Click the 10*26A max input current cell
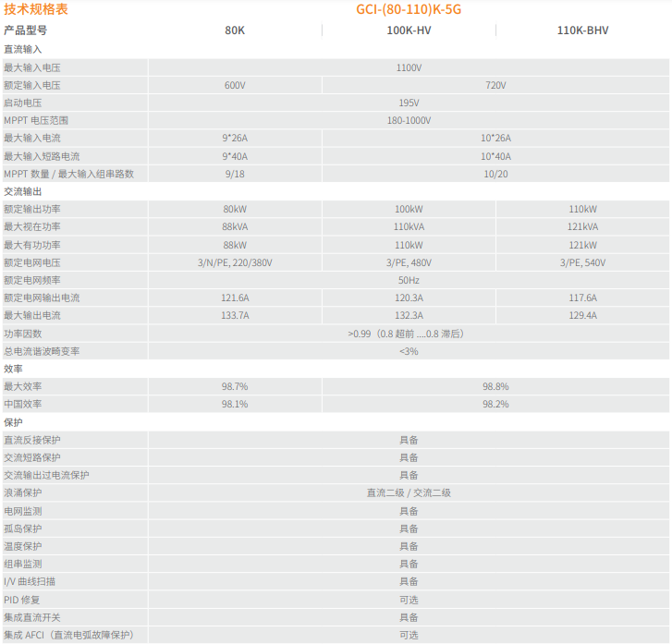The image size is (672, 644). [x=495, y=138]
